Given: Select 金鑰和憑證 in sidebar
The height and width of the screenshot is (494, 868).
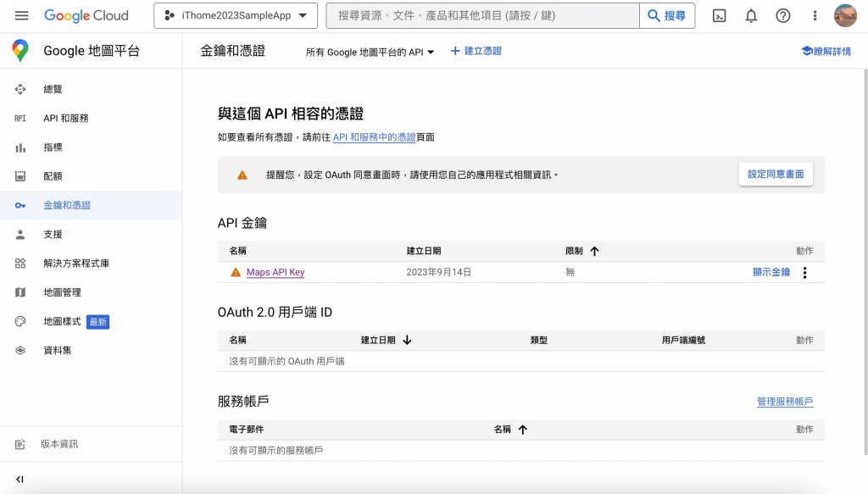Looking at the screenshot, I should (x=66, y=205).
